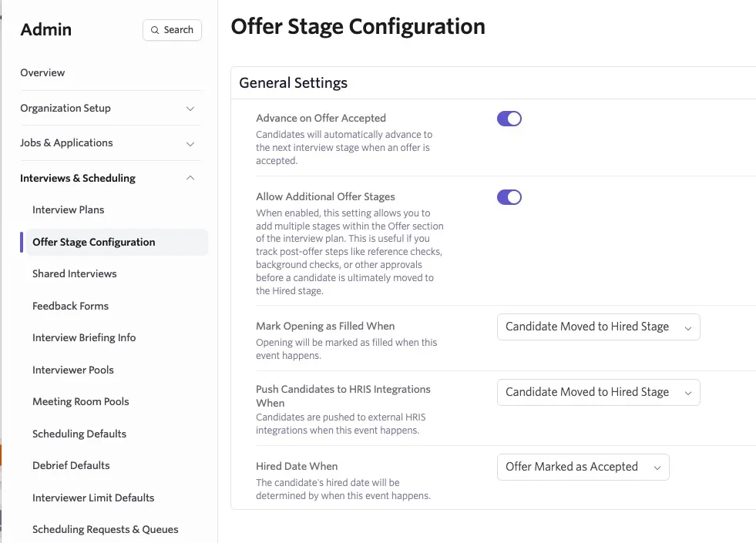Open Push Candidates to HRIS dropdown

[x=598, y=392]
